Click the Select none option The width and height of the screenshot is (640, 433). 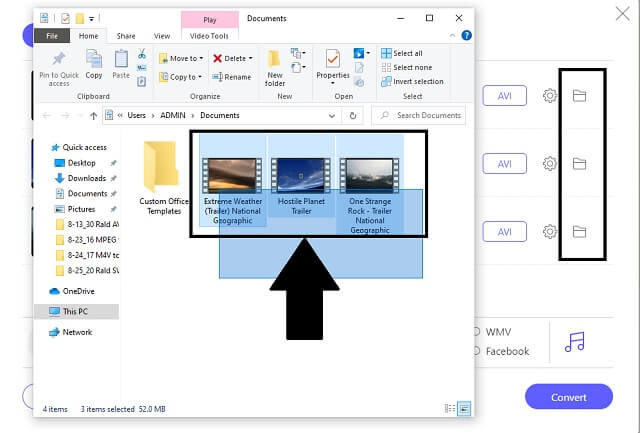click(x=407, y=67)
